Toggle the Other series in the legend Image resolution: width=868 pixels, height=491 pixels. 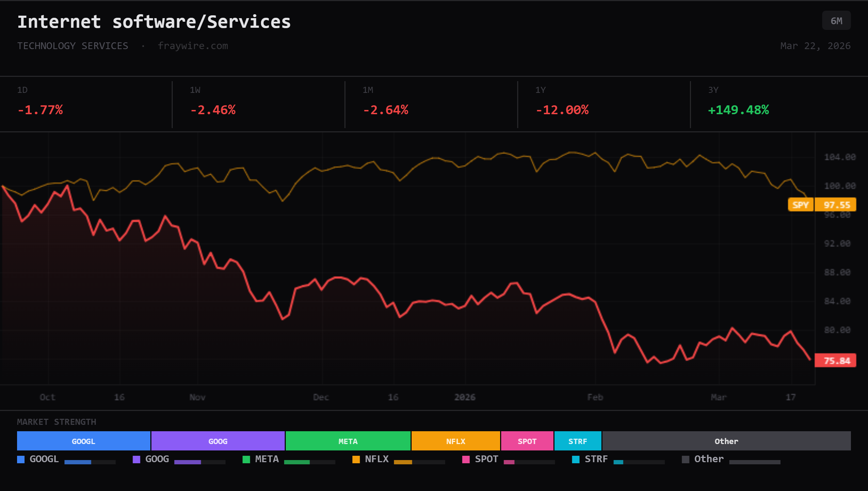(685, 459)
